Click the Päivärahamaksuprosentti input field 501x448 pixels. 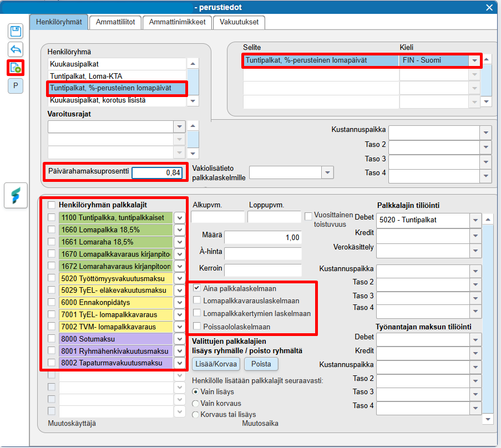coord(157,173)
